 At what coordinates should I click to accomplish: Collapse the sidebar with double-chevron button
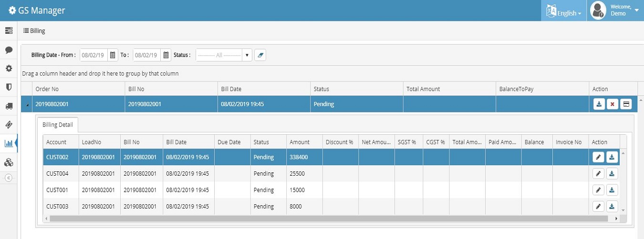[x=9, y=178]
